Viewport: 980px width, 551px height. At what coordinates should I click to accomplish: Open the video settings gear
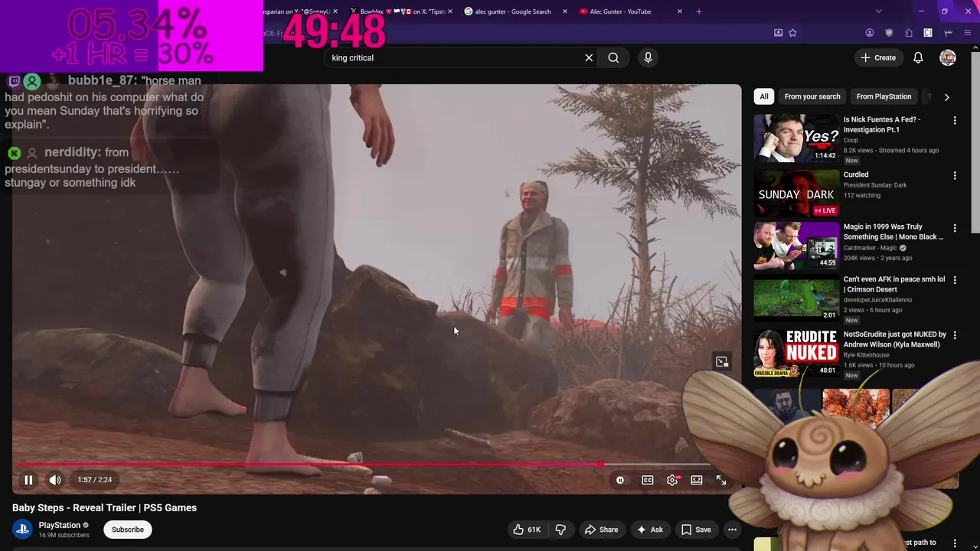pyautogui.click(x=672, y=480)
